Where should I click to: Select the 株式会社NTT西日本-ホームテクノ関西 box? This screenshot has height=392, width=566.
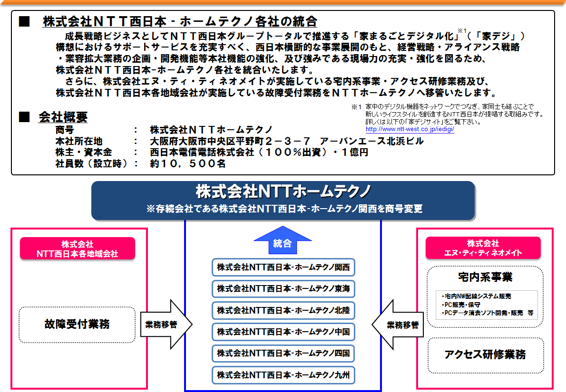(x=283, y=267)
